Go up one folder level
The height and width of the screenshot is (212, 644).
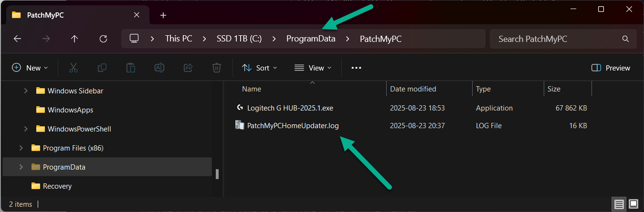[74, 39]
